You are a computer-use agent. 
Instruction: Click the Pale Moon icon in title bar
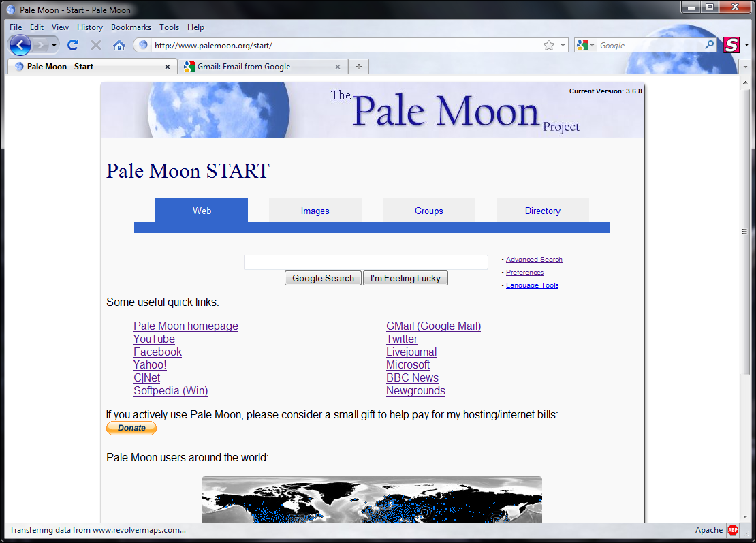(11, 10)
